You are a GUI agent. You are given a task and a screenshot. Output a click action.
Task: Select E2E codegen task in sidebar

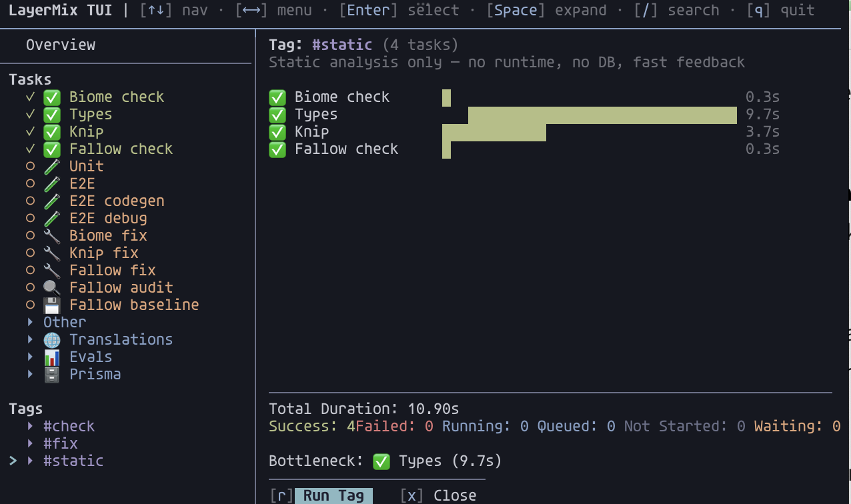pos(117,201)
